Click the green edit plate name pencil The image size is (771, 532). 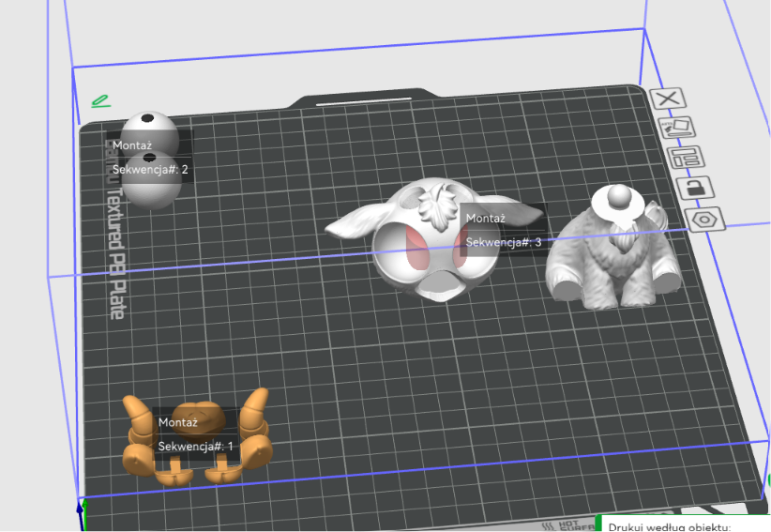coord(100,101)
